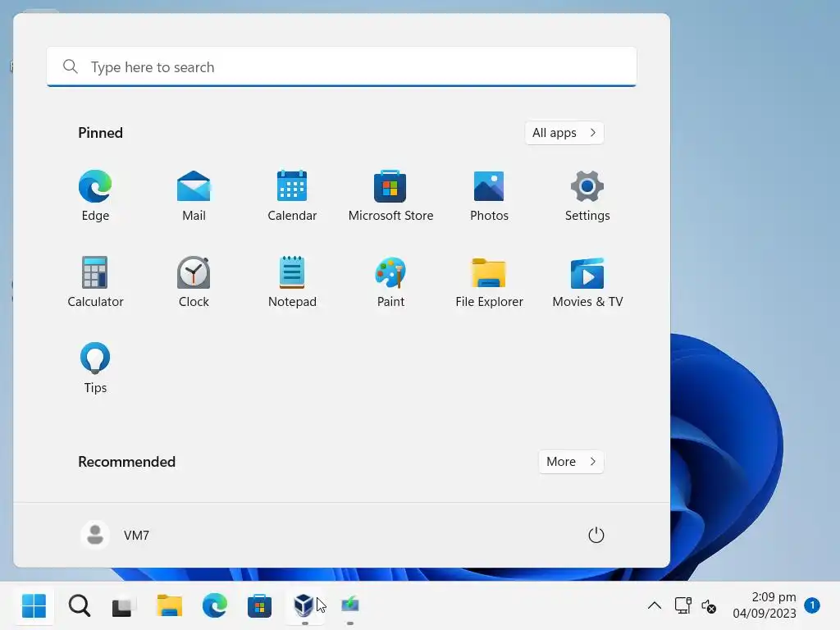840x630 pixels.
Task: Open the Tips app
Action: coord(95,368)
